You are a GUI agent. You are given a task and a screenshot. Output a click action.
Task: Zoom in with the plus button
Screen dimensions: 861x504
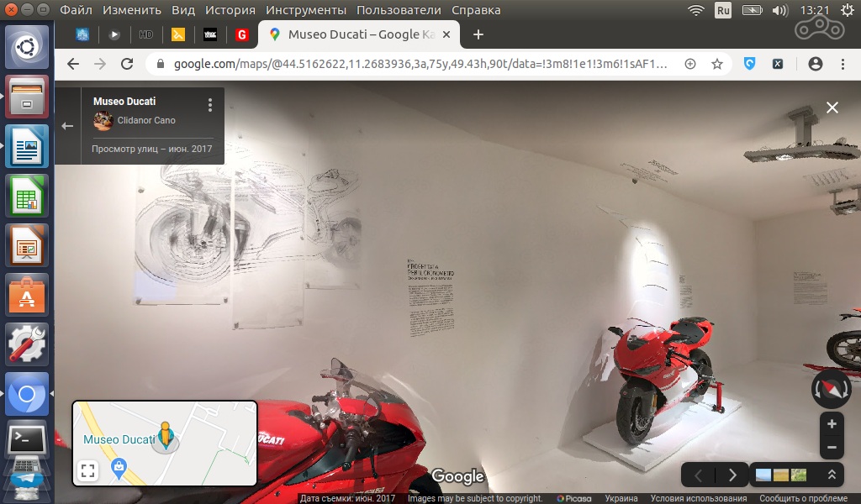point(832,424)
